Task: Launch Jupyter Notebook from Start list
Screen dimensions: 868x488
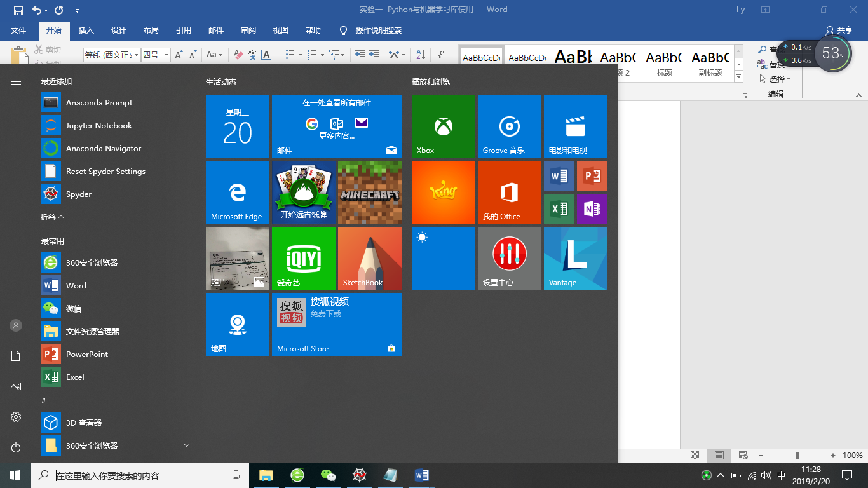Action: click(x=116, y=125)
